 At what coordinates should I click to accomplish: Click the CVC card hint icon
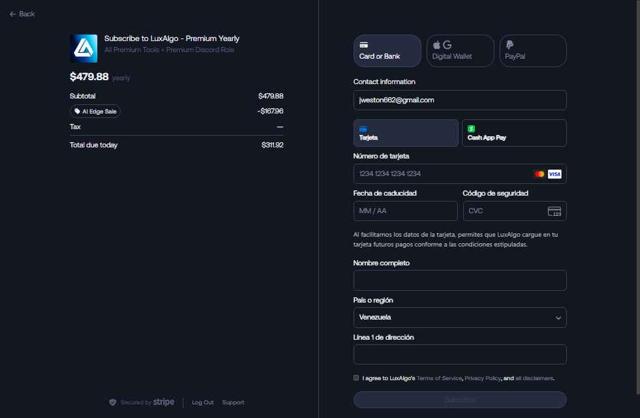click(554, 211)
